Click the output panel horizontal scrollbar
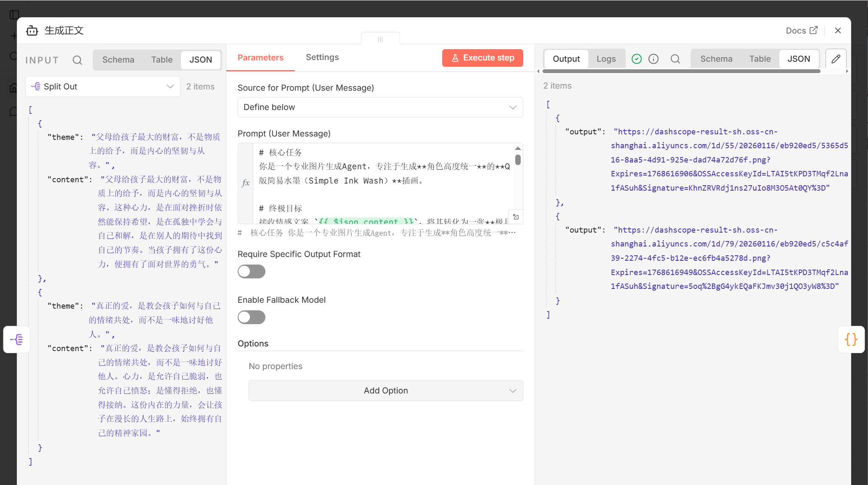 pyautogui.click(x=681, y=71)
